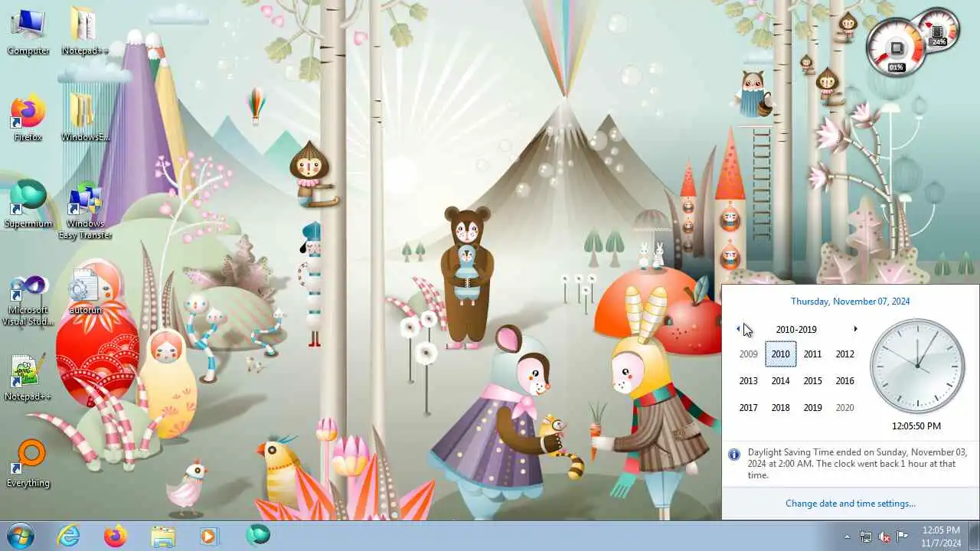Click the CPU meter gadget
The image size is (980, 551).
pos(897,47)
